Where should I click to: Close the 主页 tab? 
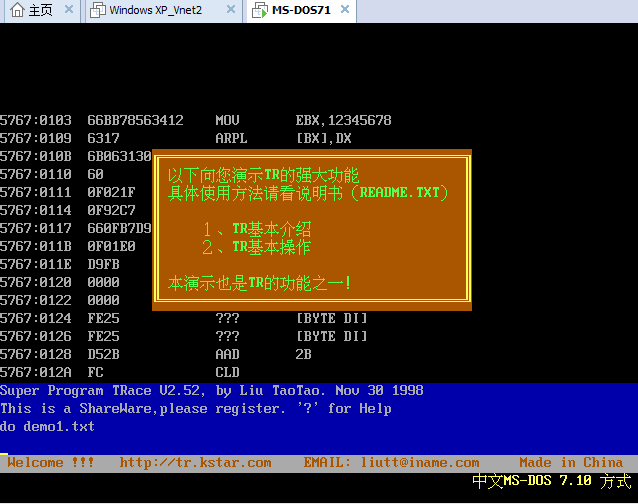pos(69,9)
